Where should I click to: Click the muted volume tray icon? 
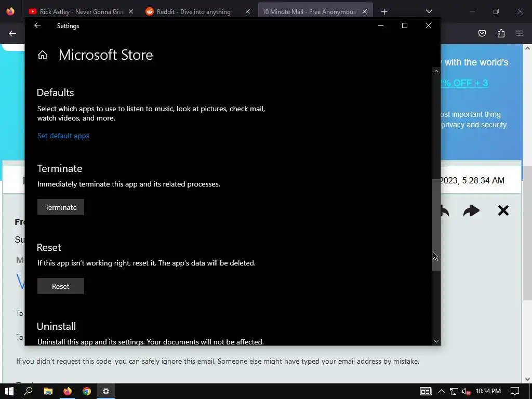tap(467, 391)
